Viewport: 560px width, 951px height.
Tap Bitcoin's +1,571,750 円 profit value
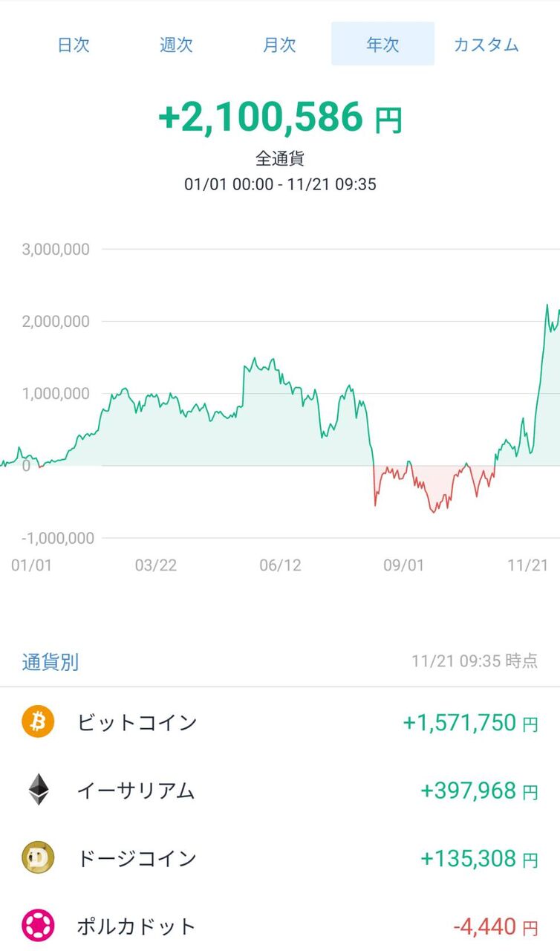470,722
